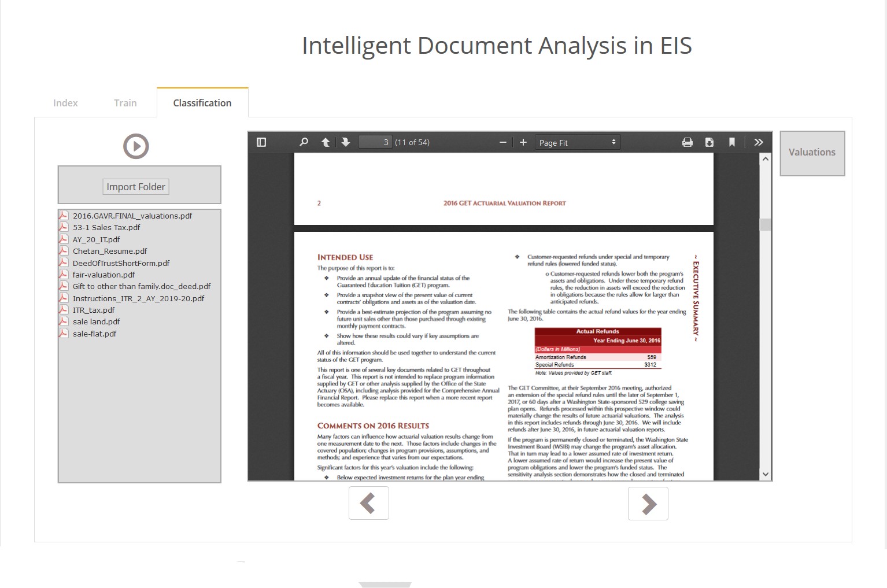Show the previous document with left arrow
Viewport: 887px width, 588px height.
click(368, 504)
